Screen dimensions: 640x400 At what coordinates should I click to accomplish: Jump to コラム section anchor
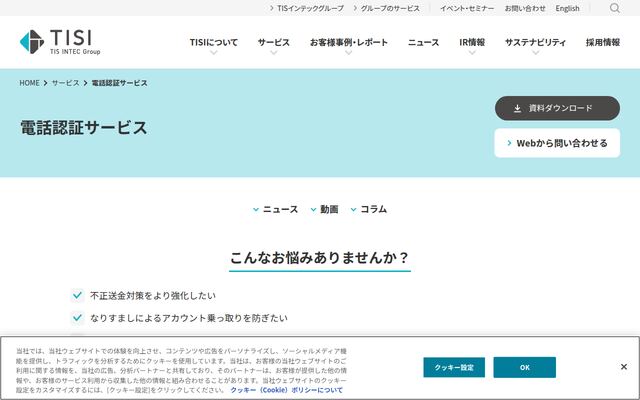coord(369,209)
